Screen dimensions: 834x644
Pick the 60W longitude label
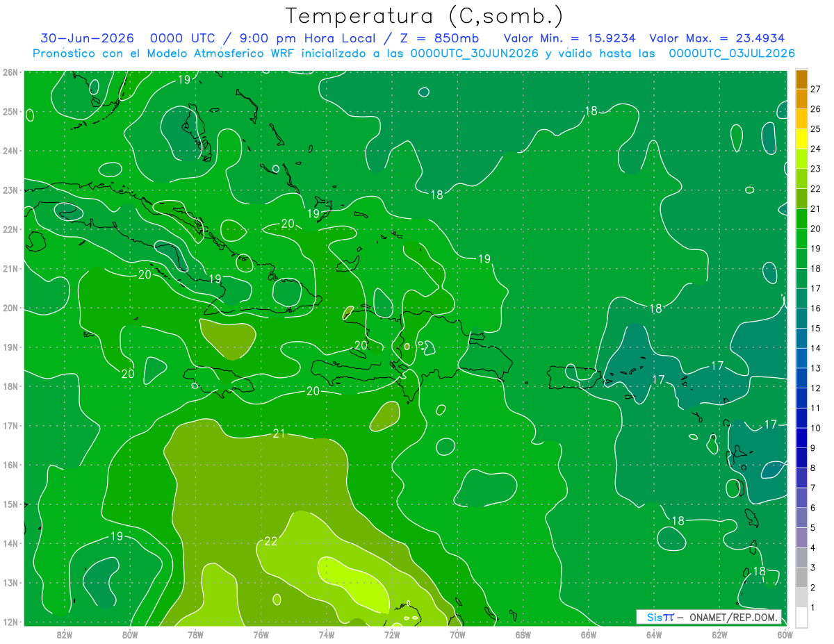[785, 634]
